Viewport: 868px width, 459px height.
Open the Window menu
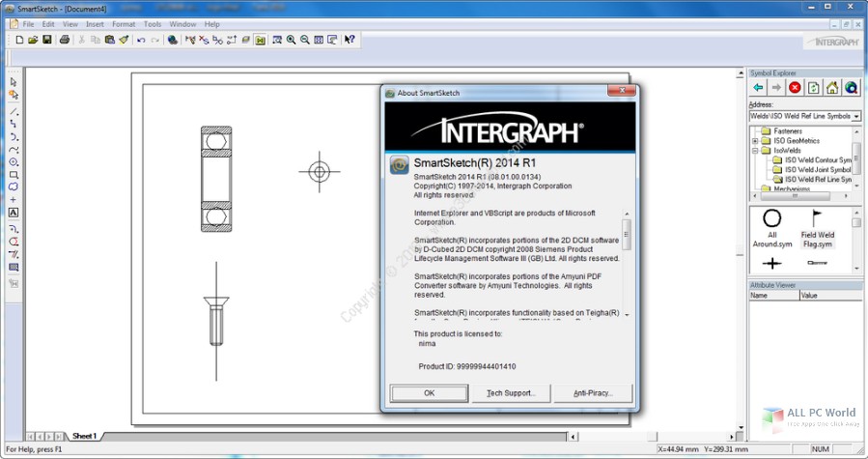pos(182,24)
